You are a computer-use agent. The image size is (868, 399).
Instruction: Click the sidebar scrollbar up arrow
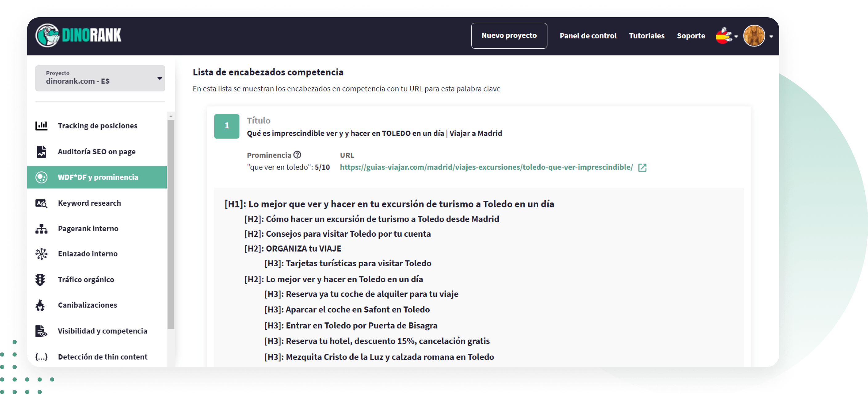click(171, 116)
